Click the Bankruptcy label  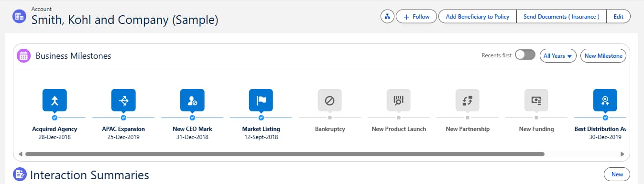pos(330,129)
